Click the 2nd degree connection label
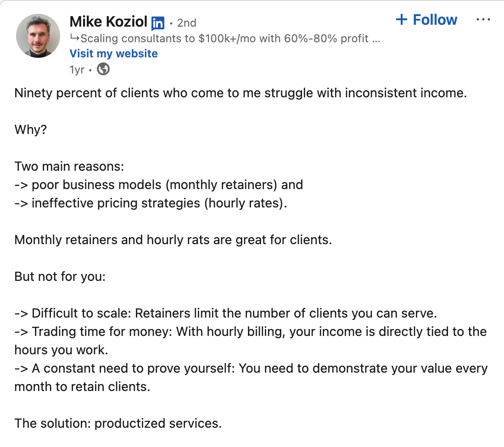The width and height of the screenshot is (504, 447). coord(186,23)
